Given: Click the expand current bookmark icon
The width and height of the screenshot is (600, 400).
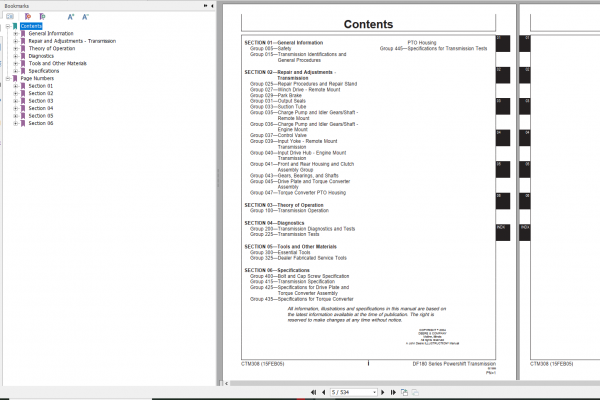Looking at the screenshot, I should tap(28, 16).
